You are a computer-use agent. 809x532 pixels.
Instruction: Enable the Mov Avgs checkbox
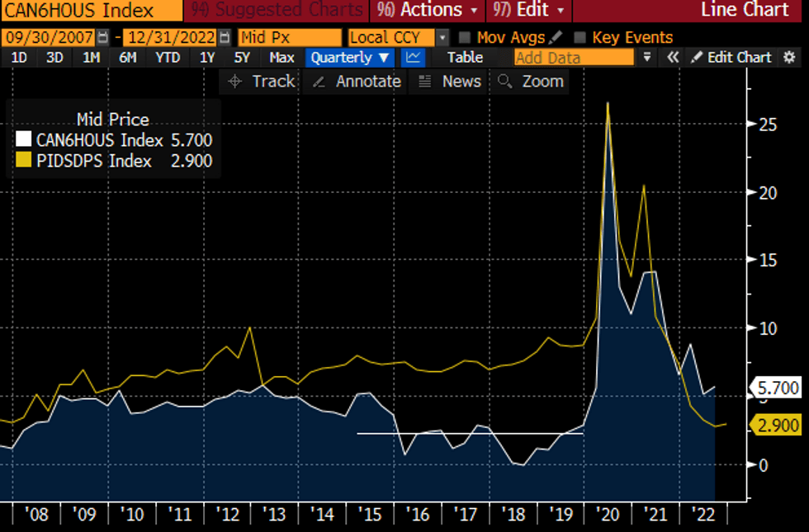tap(465, 38)
